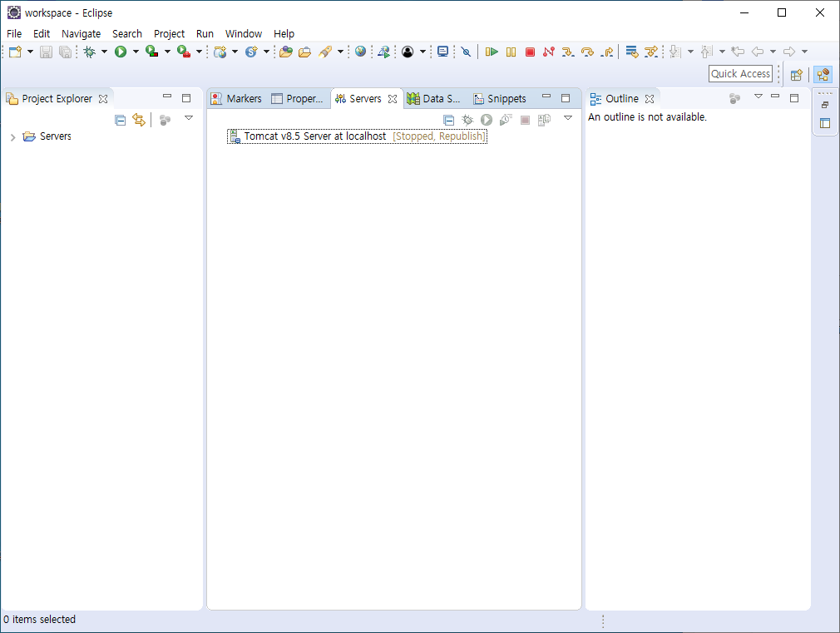Click New Dynamic Web Project icon
This screenshot has width=840, height=633.
click(x=220, y=52)
